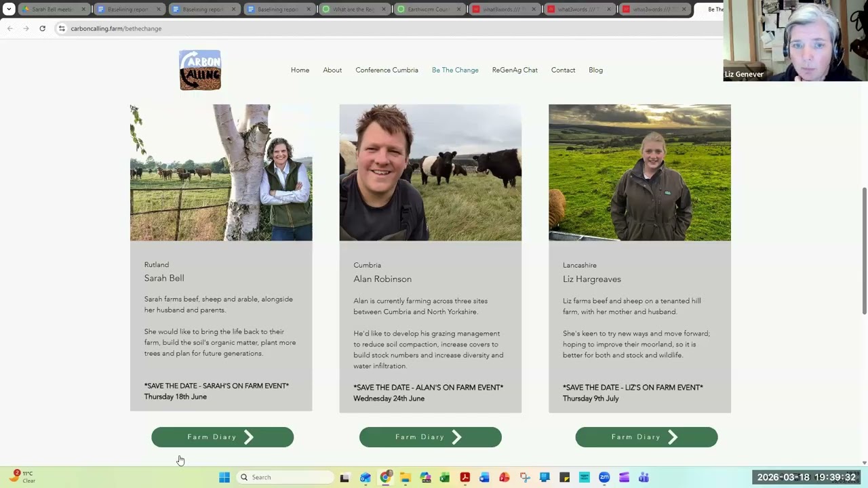Open Sticky Notes from the taskbar

564,477
